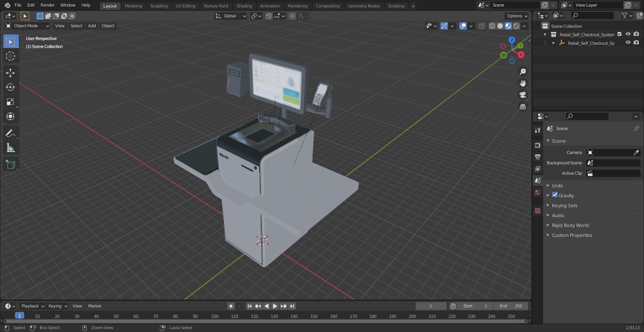Open the Options dropdown
644x332 pixels.
(517, 16)
